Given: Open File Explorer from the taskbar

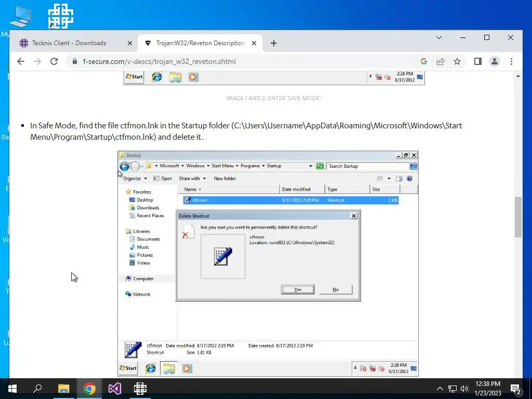Looking at the screenshot, I should tap(63, 389).
